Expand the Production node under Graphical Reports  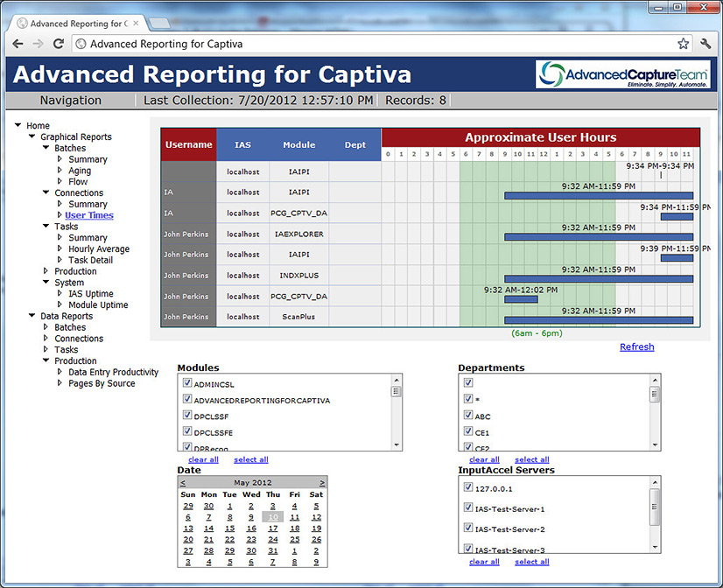[x=46, y=271]
